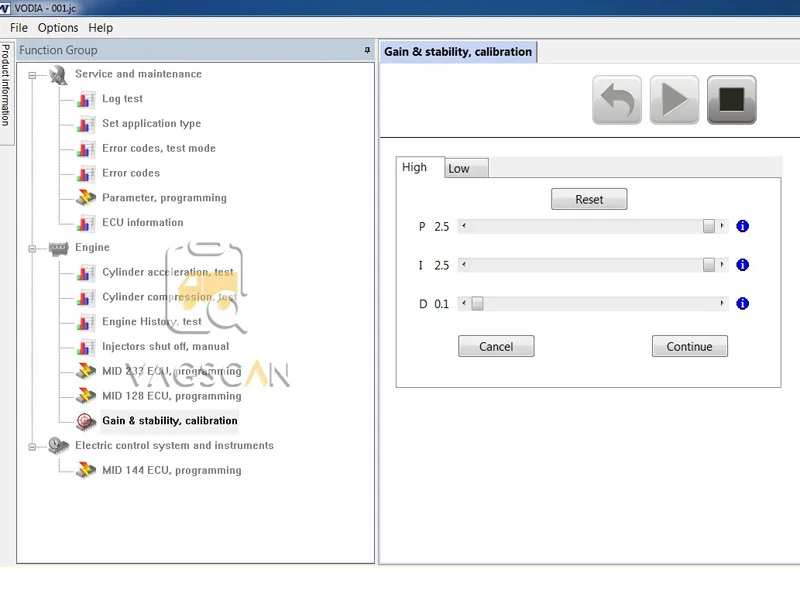Click the MID 128 ECU programming icon
This screenshot has height=600, width=800.
(86, 395)
